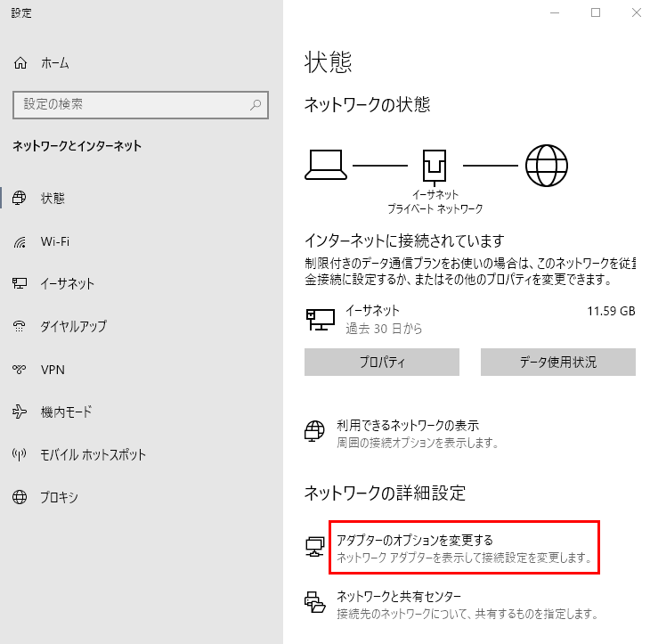Click the ネットワークと共有センター printer-folder icon
Image resolution: width=650 pixels, height=644 pixels.
315,602
